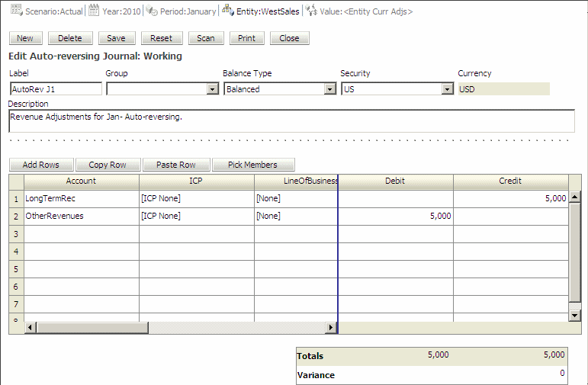Screen dimensions: 588x385
Task: Click the 5,000 debit cell for OtherRevenues
Action: 396,217
